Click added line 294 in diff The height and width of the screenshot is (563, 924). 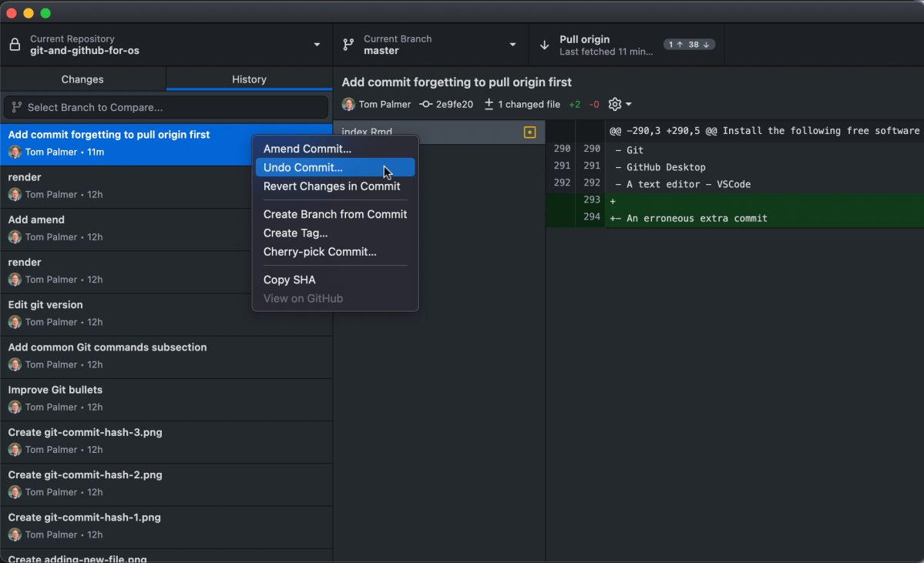coord(735,219)
